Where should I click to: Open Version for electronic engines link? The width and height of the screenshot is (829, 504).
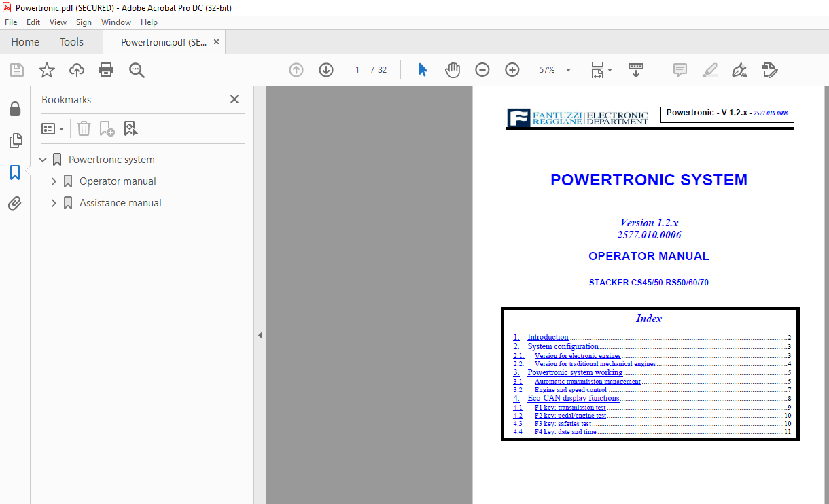click(x=578, y=356)
